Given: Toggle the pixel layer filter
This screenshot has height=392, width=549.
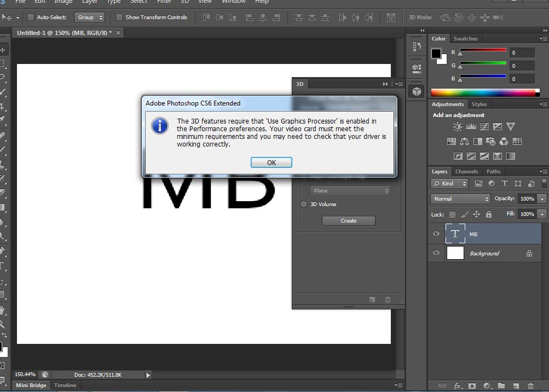Looking at the screenshot, I should (x=478, y=184).
